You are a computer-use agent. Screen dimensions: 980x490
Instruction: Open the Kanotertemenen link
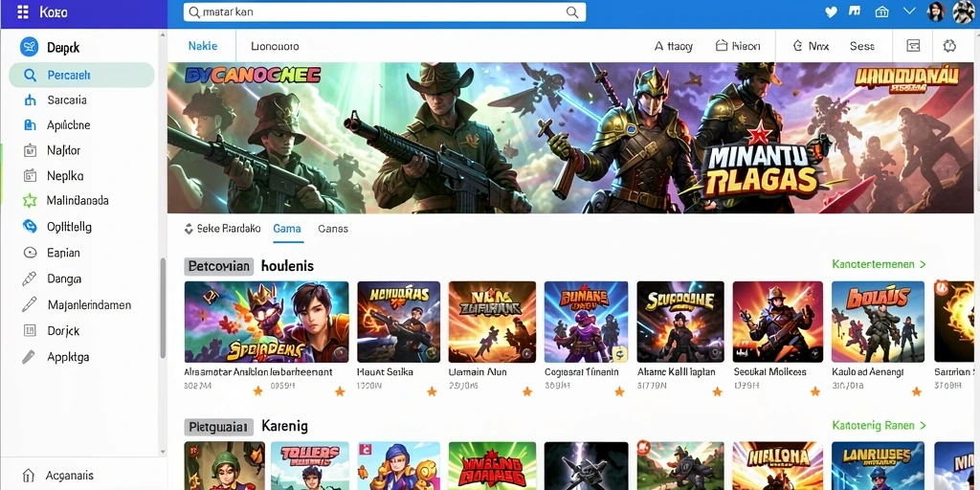879,264
